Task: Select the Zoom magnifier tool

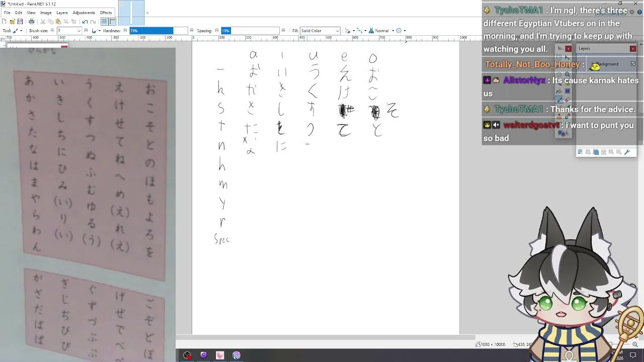Action: [567, 74]
